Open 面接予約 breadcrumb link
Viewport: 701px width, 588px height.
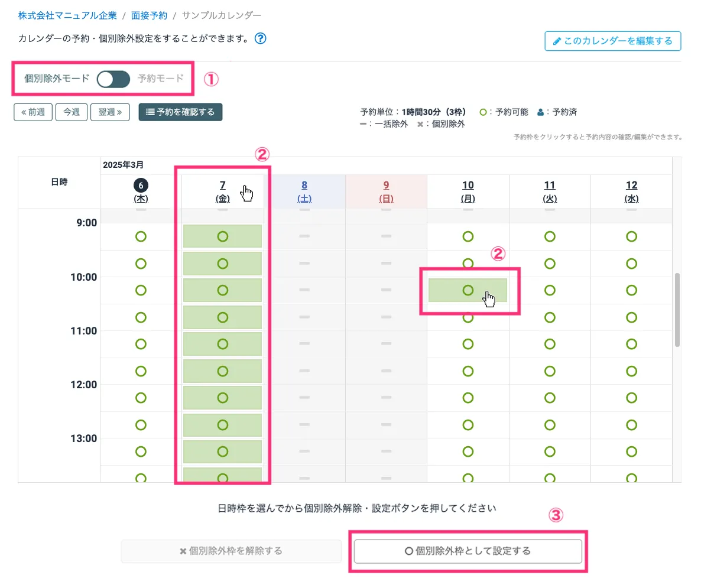(x=149, y=15)
